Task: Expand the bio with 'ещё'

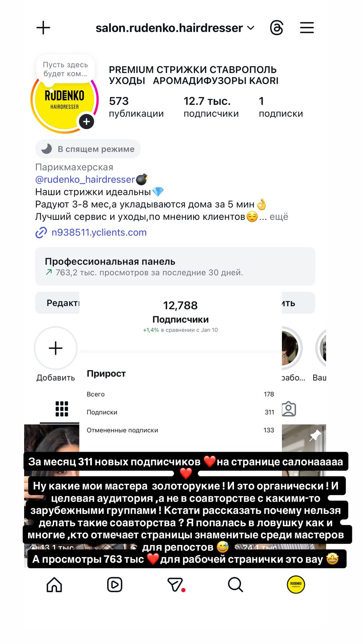Action: coord(279,217)
